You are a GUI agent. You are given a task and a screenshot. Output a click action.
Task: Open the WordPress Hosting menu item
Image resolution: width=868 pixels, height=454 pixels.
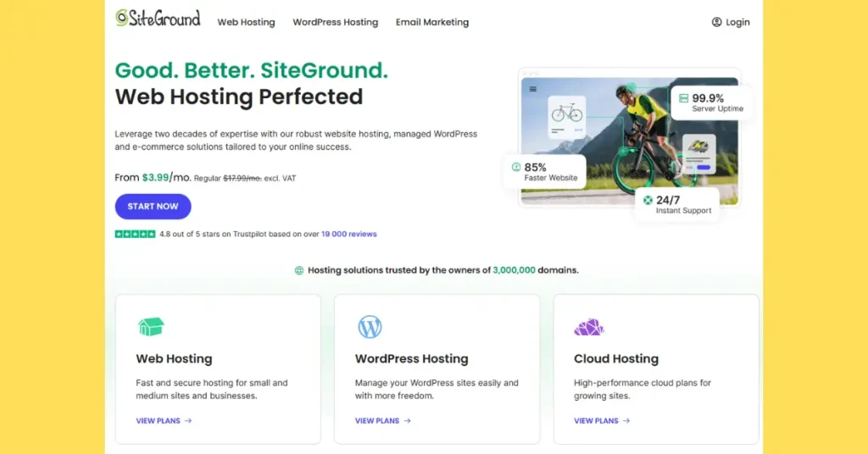[x=336, y=22]
